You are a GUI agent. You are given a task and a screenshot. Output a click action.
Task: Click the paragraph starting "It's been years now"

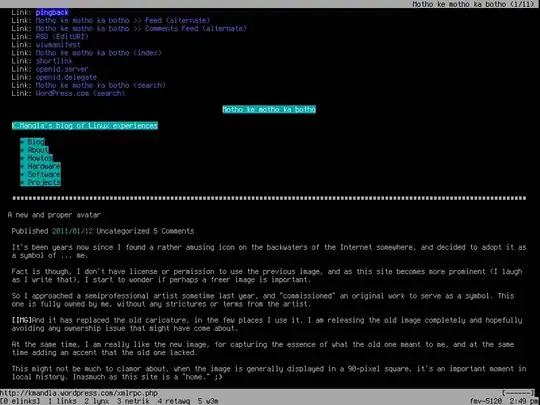click(x=269, y=251)
